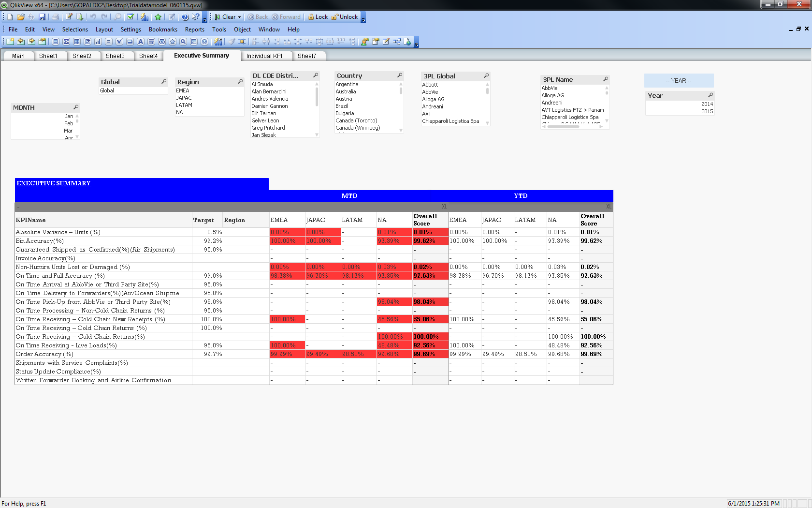The width and height of the screenshot is (812, 508).
Task: Open the Bookmarks menu
Action: tap(163, 30)
